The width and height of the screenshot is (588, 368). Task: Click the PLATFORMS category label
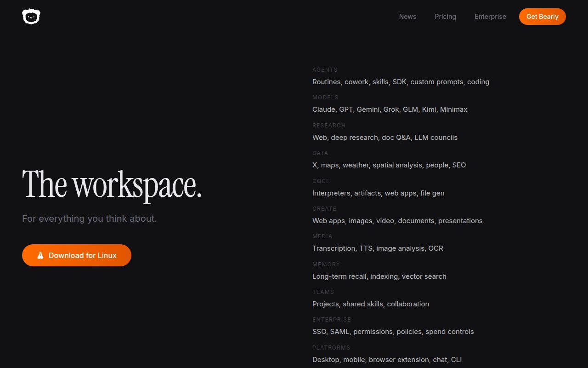[331, 348]
